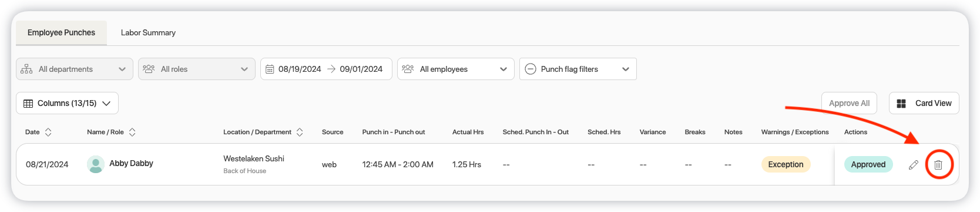Click the Sched. Punch In - Out header
The width and height of the screenshot is (980, 212).
pyautogui.click(x=536, y=132)
